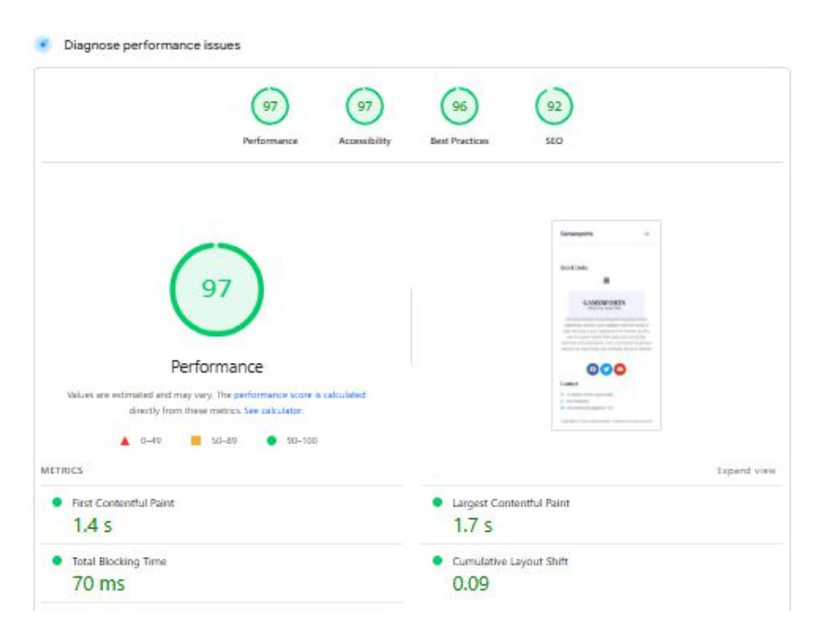Click the large Performance title under the gauge
Image resolution: width=840 pixels, height=630 pixels.
[x=217, y=367]
